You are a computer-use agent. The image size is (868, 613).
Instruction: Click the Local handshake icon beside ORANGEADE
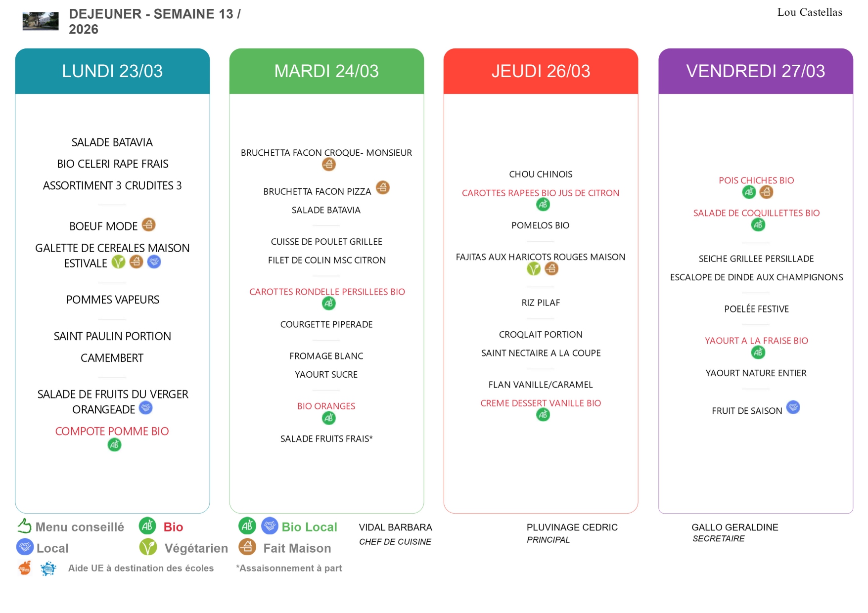145,408
